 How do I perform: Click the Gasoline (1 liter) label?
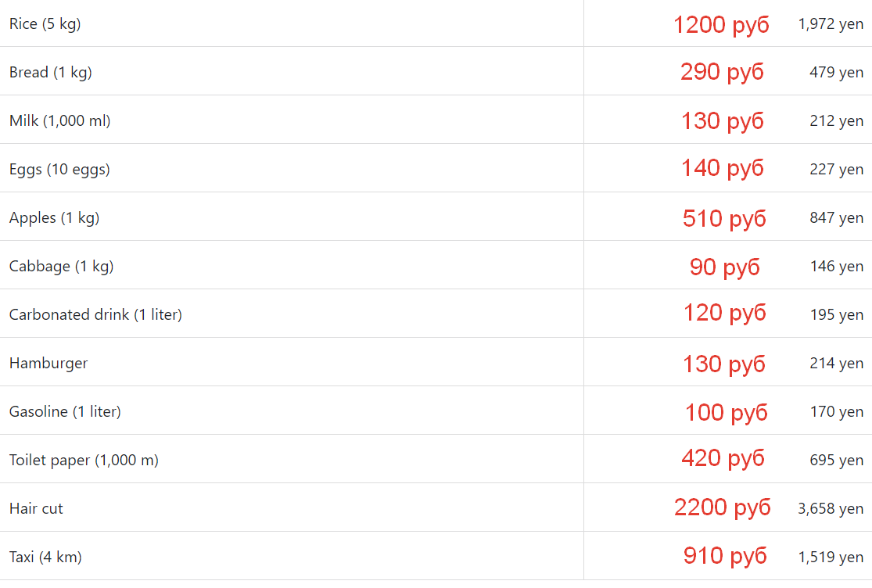click(x=65, y=411)
